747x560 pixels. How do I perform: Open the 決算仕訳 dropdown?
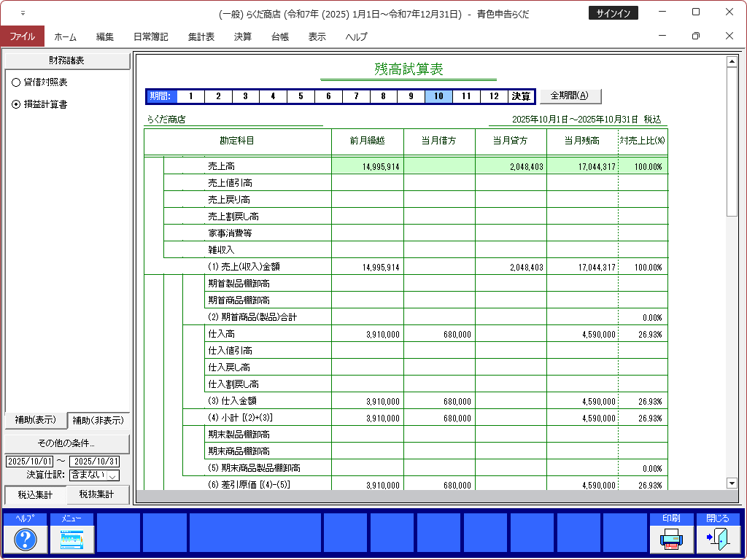click(x=112, y=475)
